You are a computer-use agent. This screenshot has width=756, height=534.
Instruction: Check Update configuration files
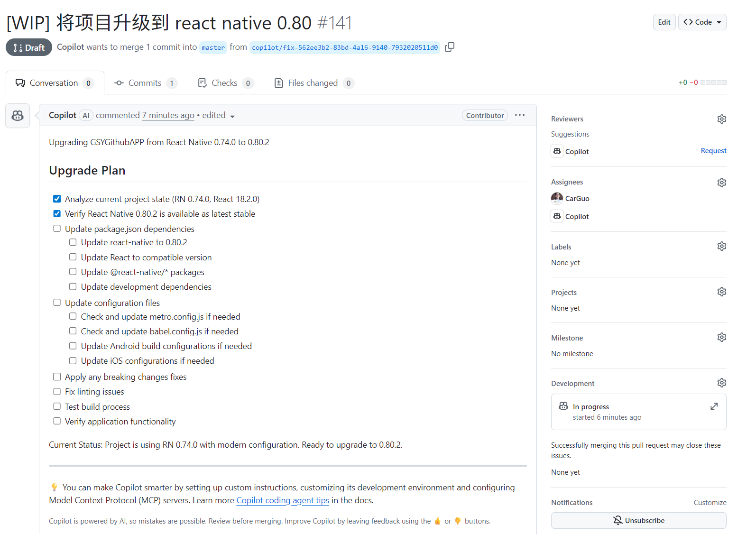[x=57, y=303]
